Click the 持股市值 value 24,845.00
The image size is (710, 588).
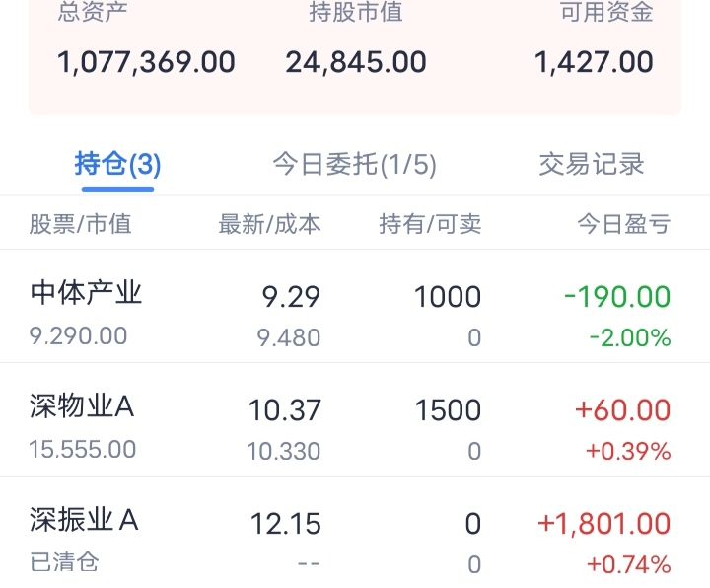tap(356, 62)
